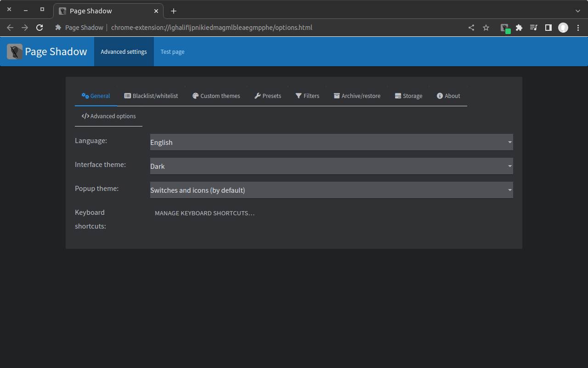Open the Archive/restore tab
This screenshot has height=368, width=588.
pyautogui.click(x=357, y=96)
